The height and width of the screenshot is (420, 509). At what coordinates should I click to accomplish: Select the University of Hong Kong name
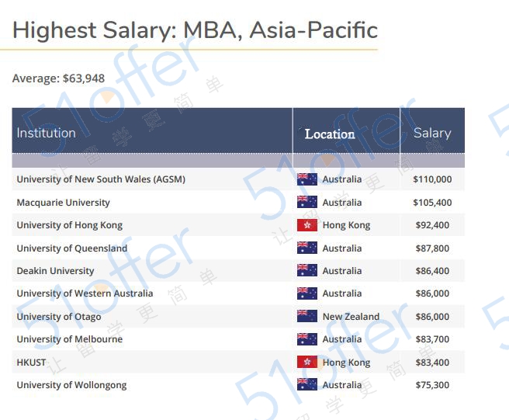point(70,225)
